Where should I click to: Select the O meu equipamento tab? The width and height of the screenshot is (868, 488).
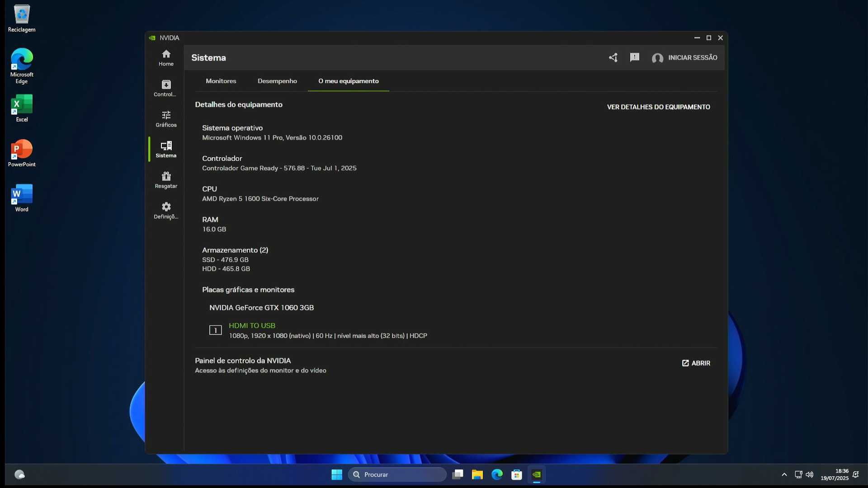tap(349, 81)
